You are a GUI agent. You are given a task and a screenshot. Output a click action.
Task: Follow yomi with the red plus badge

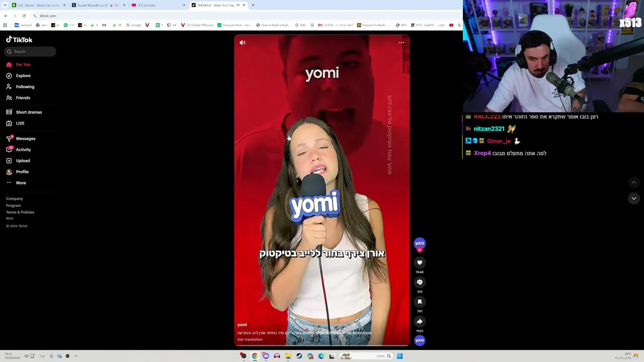pyautogui.click(x=420, y=249)
